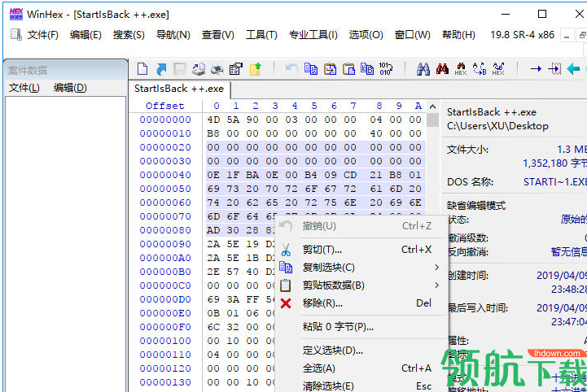The image size is (587, 392).
Task: Click the STARTI~1.EXE DOS name value
Action: click(x=554, y=182)
